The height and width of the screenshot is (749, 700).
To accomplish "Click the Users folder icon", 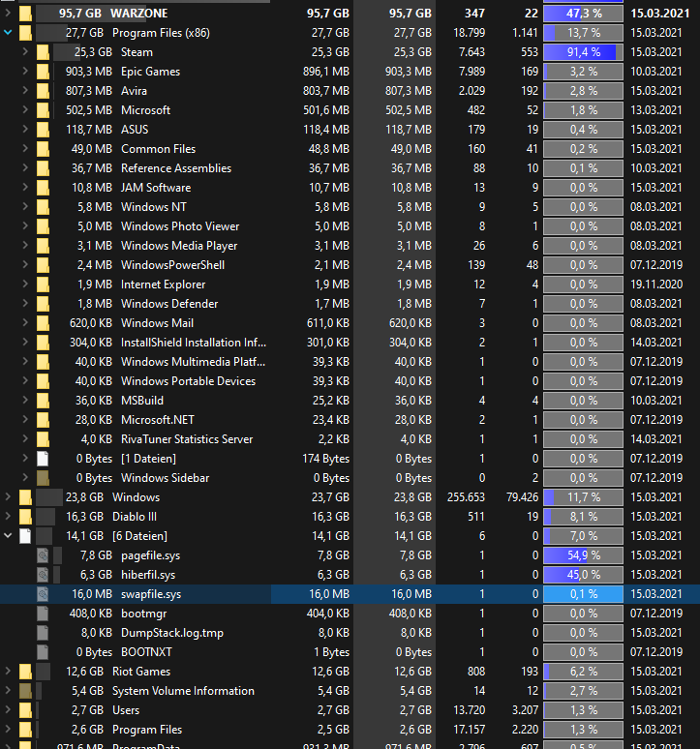I will 25,710.
